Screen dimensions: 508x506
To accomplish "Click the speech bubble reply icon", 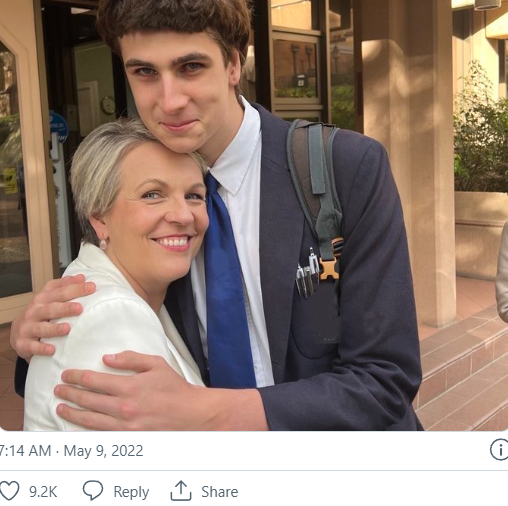I will [93, 491].
